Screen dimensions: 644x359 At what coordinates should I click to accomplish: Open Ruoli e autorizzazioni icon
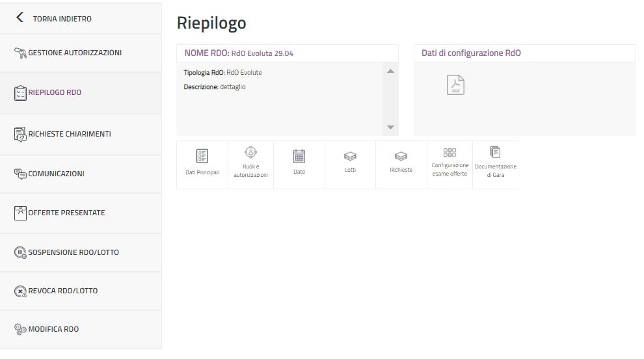(x=250, y=152)
